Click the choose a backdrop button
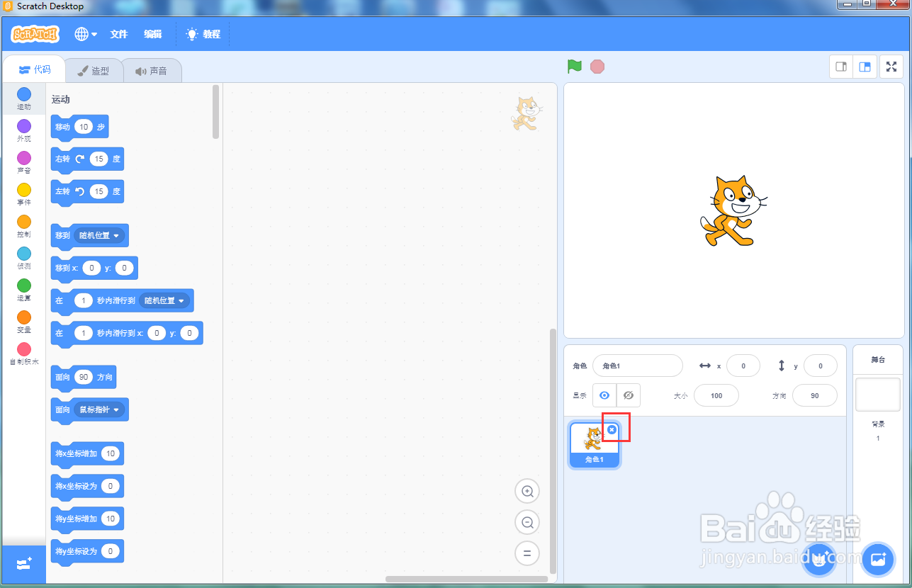 [x=879, y=560]
